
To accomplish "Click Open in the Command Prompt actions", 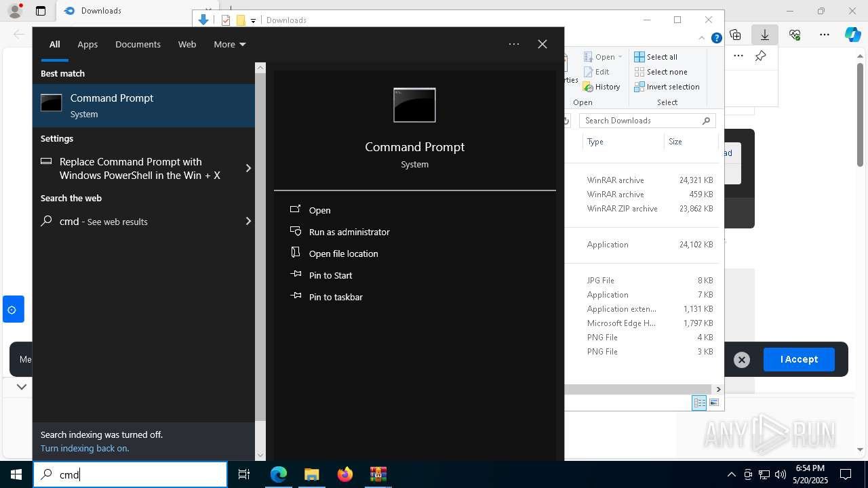I will point(319,210).
